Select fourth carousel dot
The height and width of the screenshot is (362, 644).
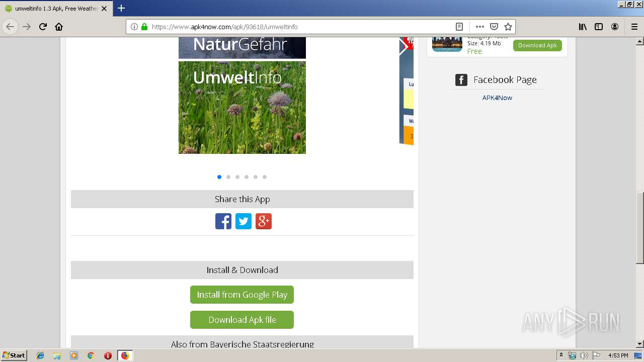click(x=247, y=177)
